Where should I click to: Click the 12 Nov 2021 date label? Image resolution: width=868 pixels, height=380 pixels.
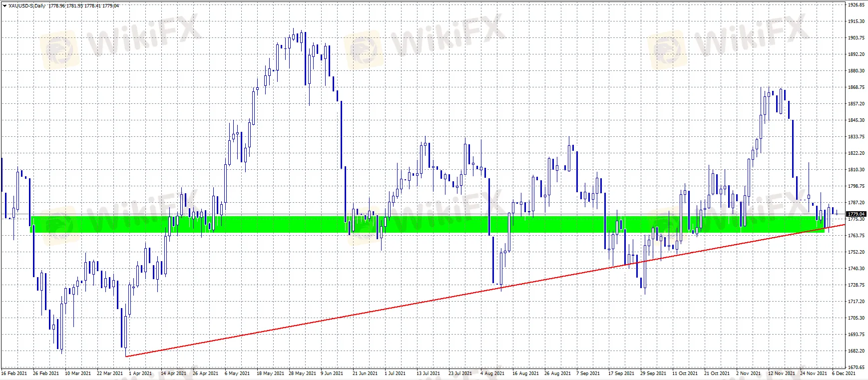click(781, 374)
